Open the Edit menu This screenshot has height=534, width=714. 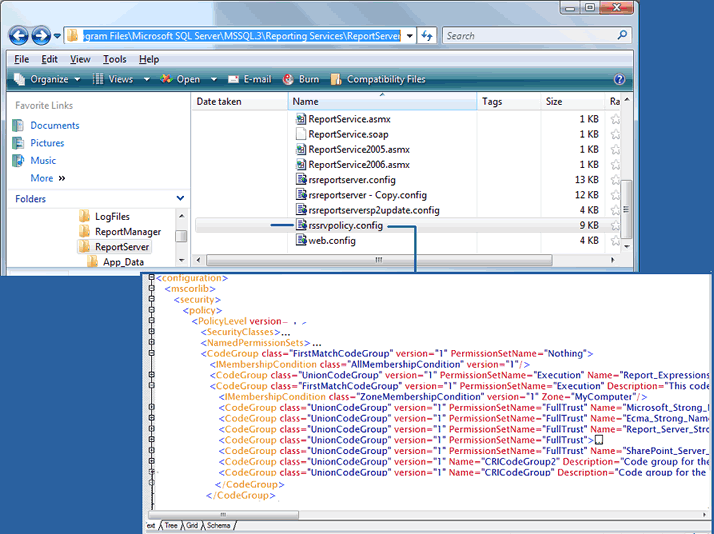point(49,59)
